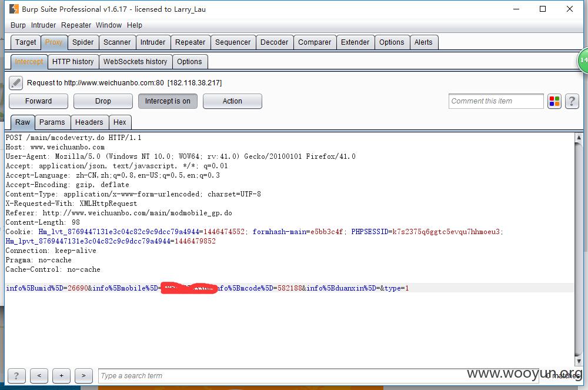Click the POST /main/mcodeverty.do request line
This screenshot has width=588, height=390.
point(73,138)
